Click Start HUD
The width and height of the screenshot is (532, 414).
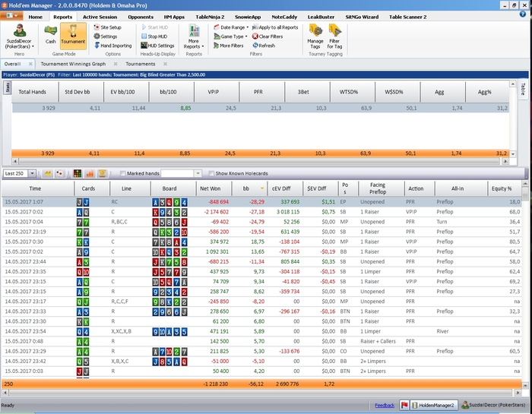point(154,27)
